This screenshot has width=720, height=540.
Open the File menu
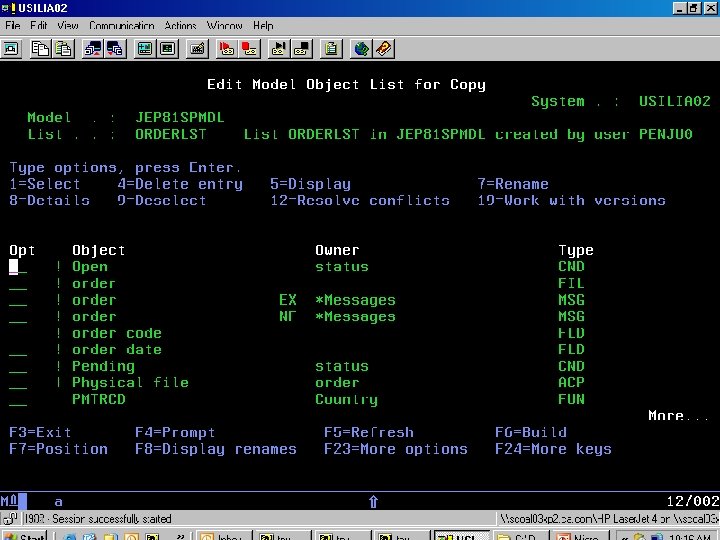coord(12,25)
